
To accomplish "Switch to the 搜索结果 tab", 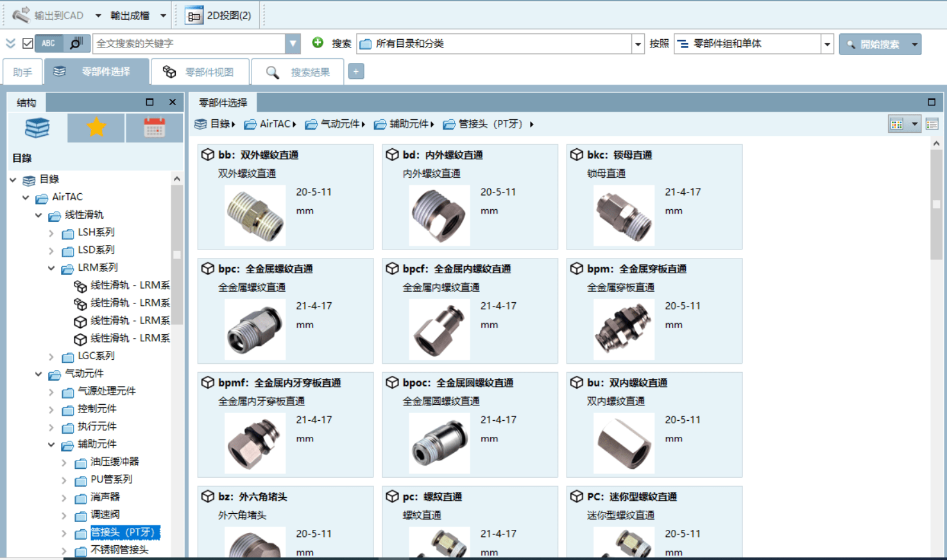I will click(x=298, y=72).
